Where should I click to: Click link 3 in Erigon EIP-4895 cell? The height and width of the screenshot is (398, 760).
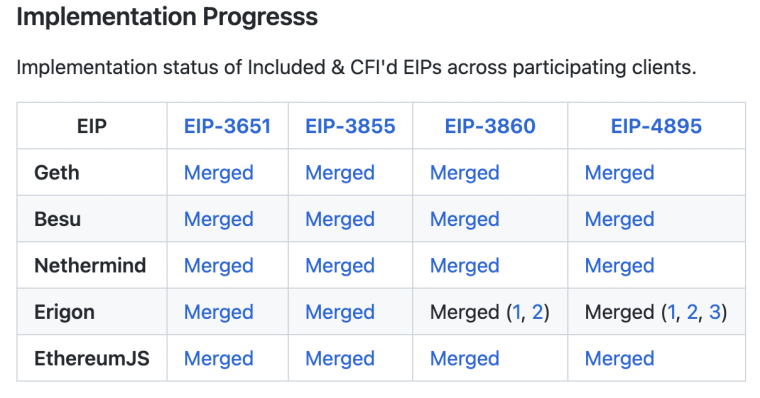point(714,312)
